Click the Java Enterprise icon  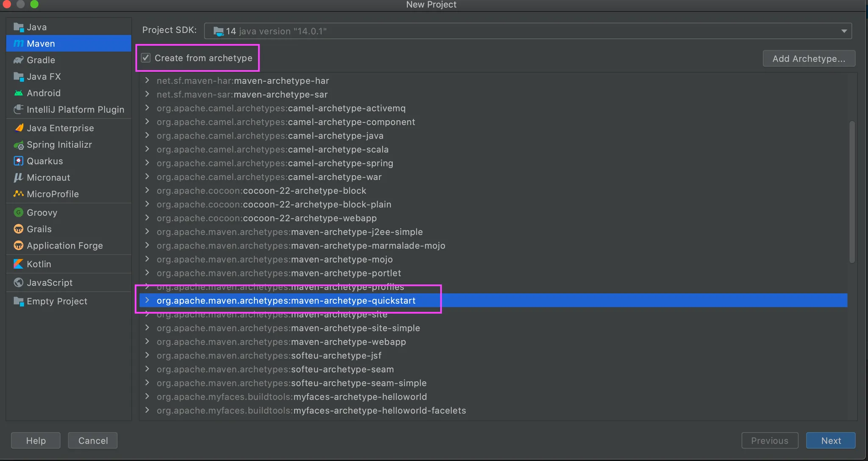pyautogui.click(x=19, y=128)
